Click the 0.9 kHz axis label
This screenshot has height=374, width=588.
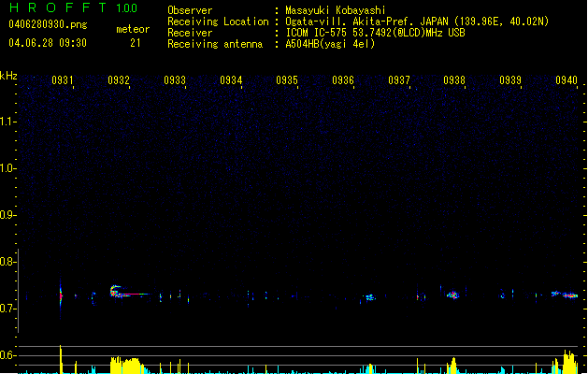[7, 214]
